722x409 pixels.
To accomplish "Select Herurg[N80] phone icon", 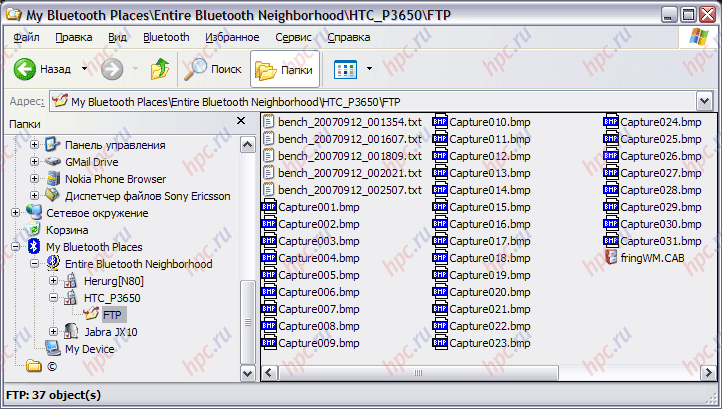I will tap(71, 280).
